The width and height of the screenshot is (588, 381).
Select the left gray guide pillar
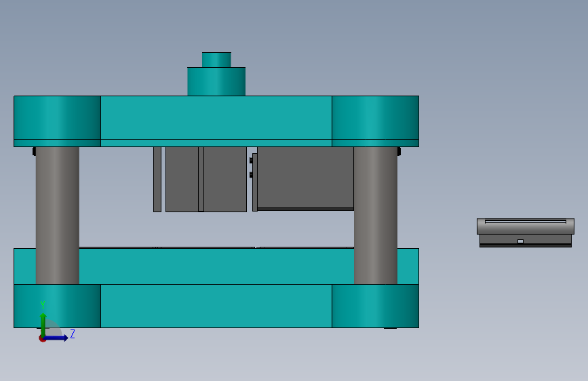[x=58, y=216]
